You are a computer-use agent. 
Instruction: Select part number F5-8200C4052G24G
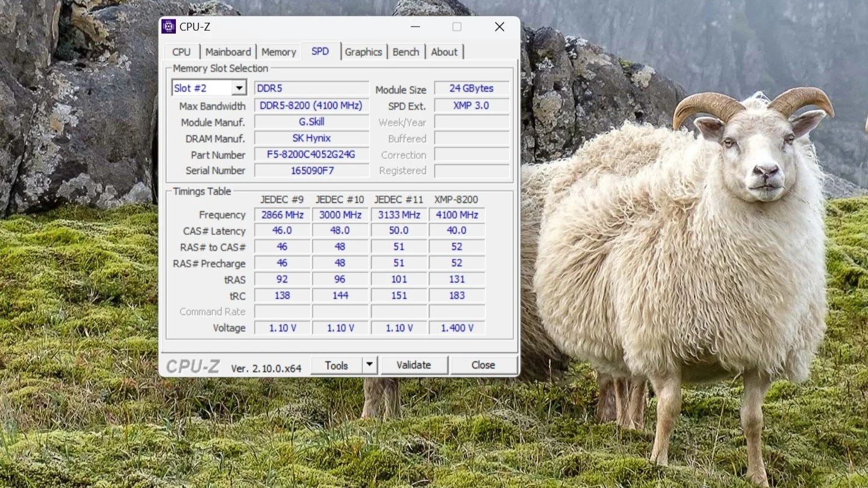click(311, 154)
